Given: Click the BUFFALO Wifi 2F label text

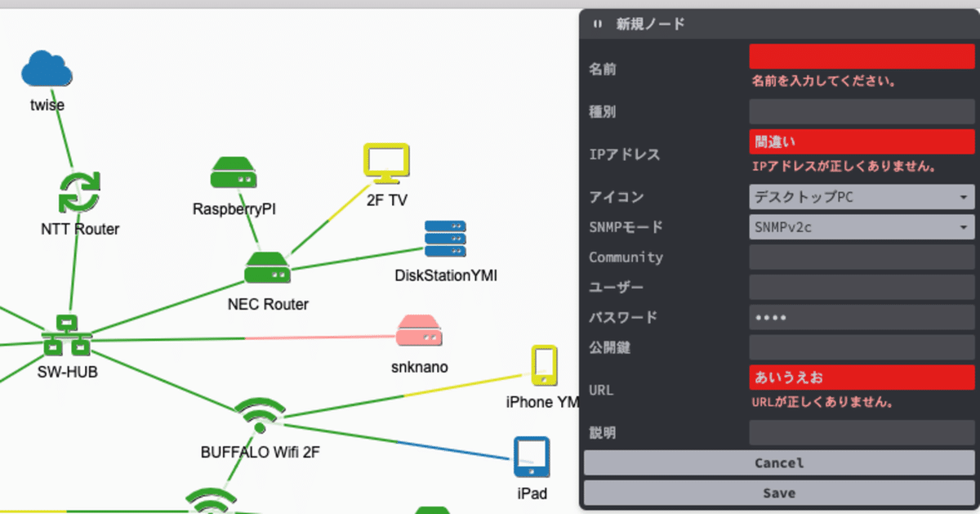Looking at the screenshot, I should (260, 451).
